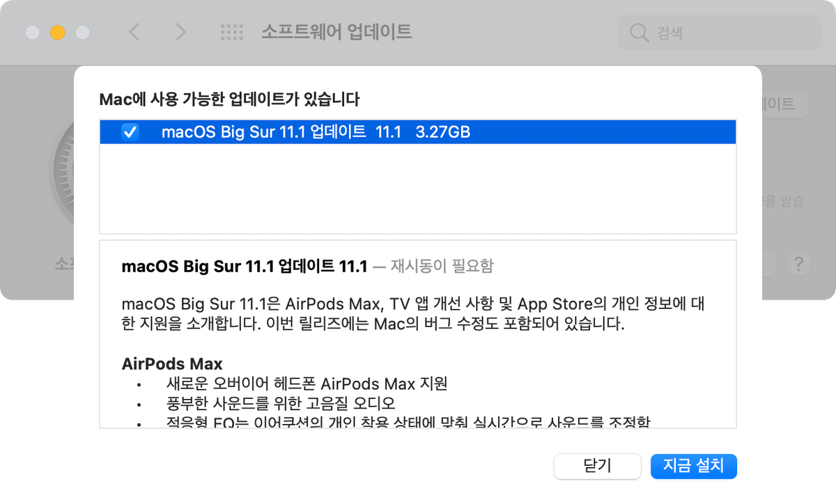Viewport: 836px width, 504px height.
Task: Click the 검색 search field
Action: pos(720,33)
